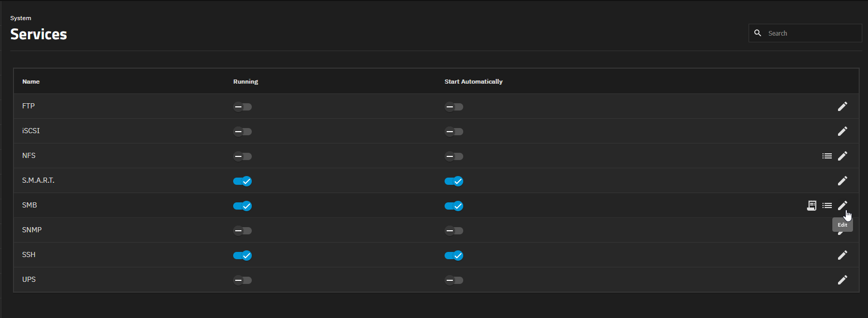View the SMB sessions list icon

pyautogui.click(x=827, y=205)
